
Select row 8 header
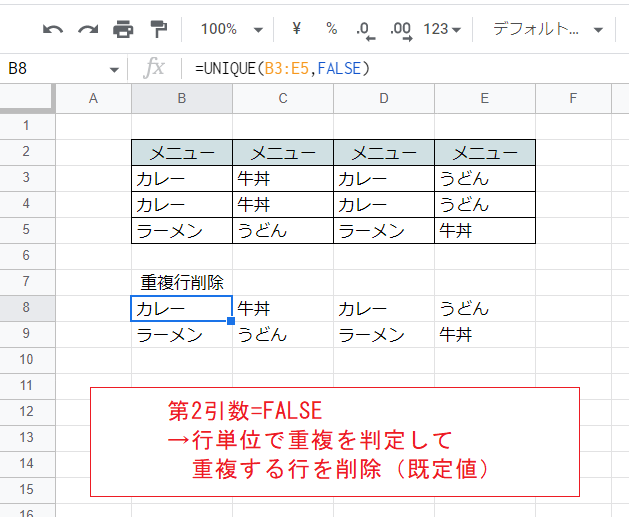click(26, 308)
